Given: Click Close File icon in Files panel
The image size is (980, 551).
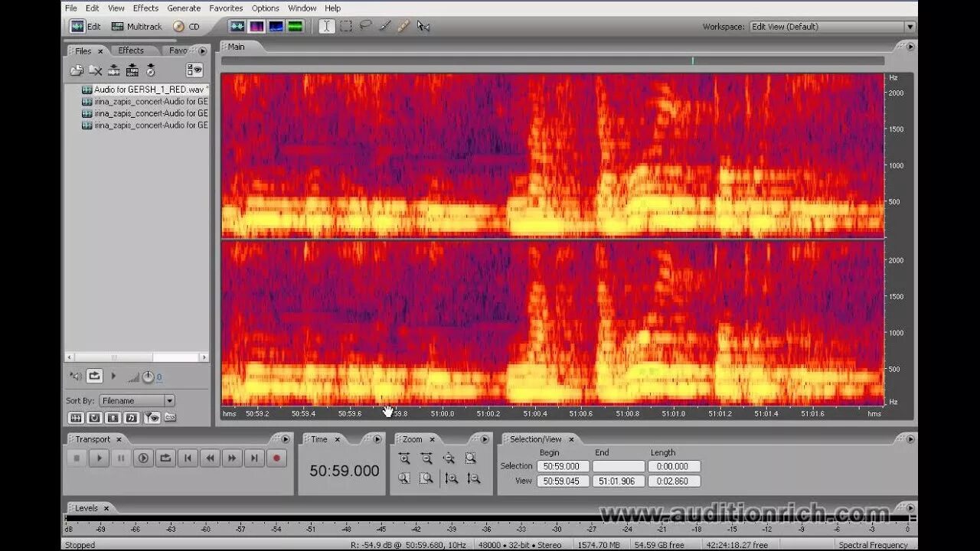Looking at the screenshot, I should pos(95,70).
